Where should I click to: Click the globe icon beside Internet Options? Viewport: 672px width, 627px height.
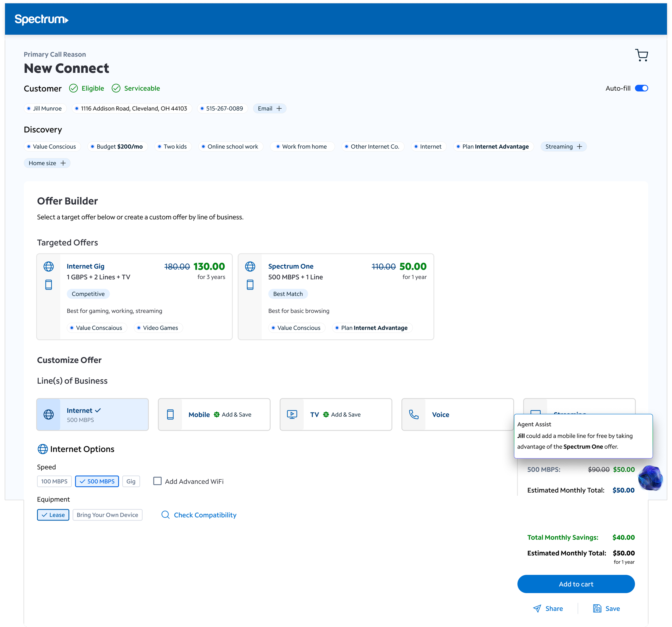(42, 449)
